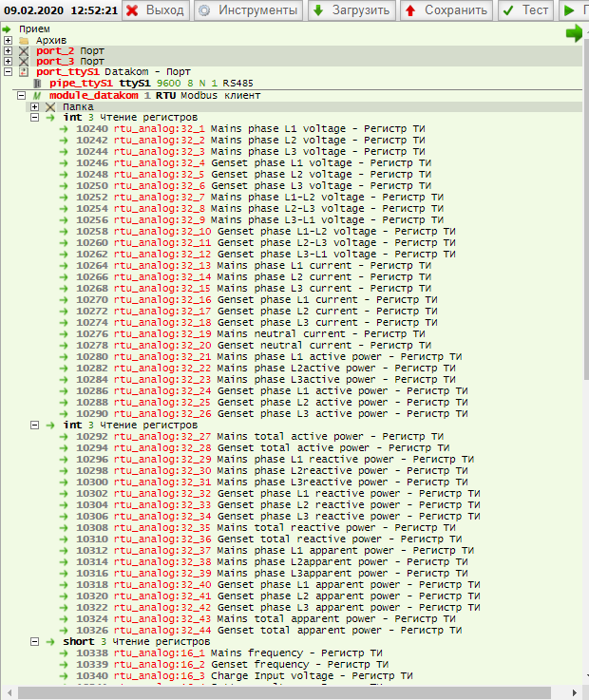Click the large green arrow at top right
This screenshot has height=700, width=589.
click(x=574, y=33)
